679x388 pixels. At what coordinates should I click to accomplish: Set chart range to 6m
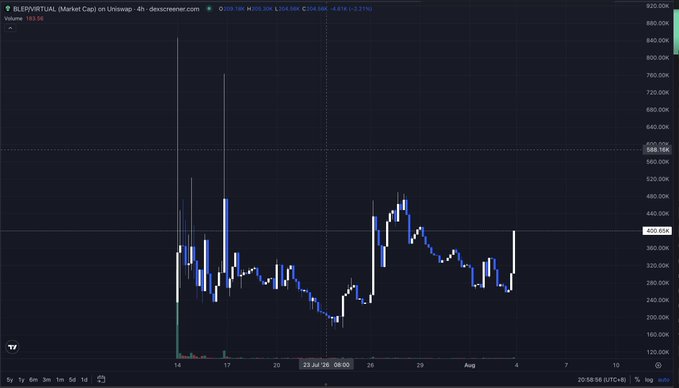[x=33, y=380]
